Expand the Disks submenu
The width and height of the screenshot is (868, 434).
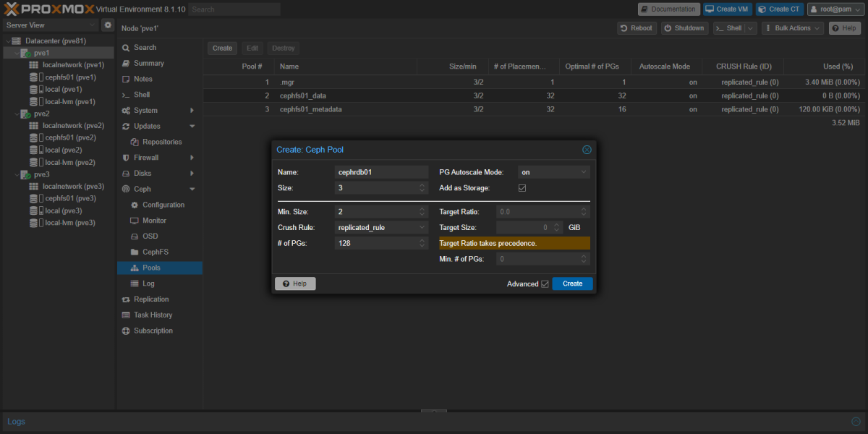click(x=192, y=174)
